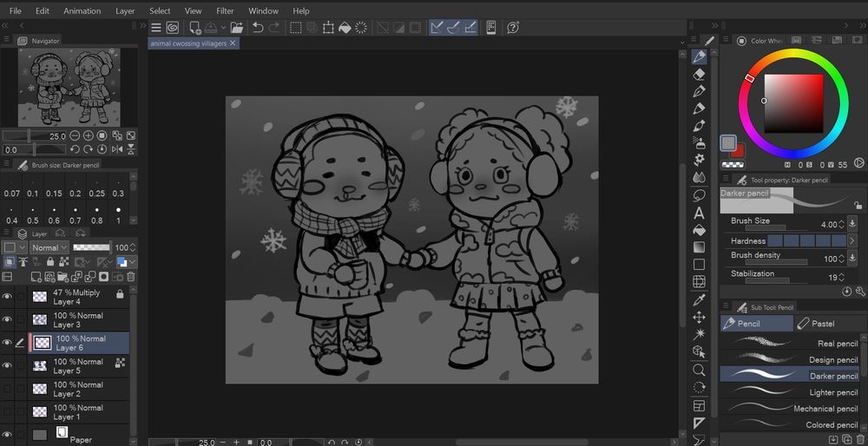Screen dimensions: 868x446
Task: Select the Lasso selection tool
Action: tap(699, 196)
